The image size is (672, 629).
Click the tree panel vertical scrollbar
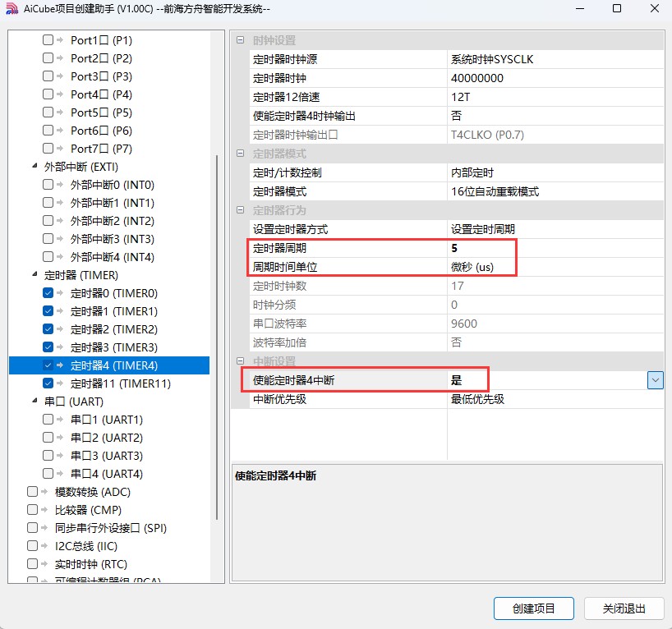coord(217,337)
